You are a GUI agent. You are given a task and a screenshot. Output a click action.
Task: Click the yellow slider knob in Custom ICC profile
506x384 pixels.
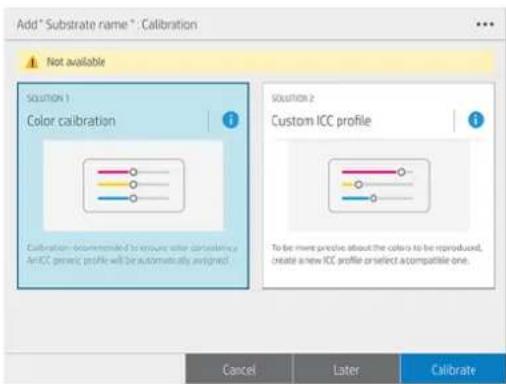click(x=358, y=184)
